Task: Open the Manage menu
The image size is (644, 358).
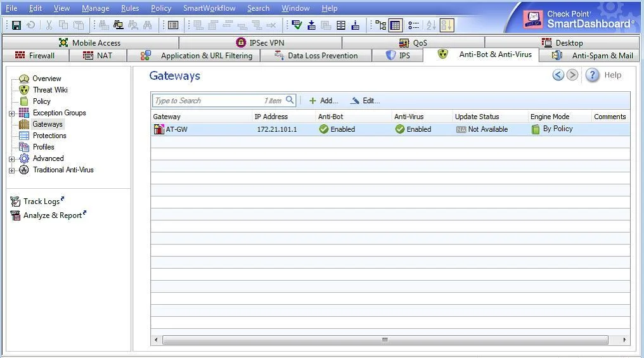Action: (96, 8)
